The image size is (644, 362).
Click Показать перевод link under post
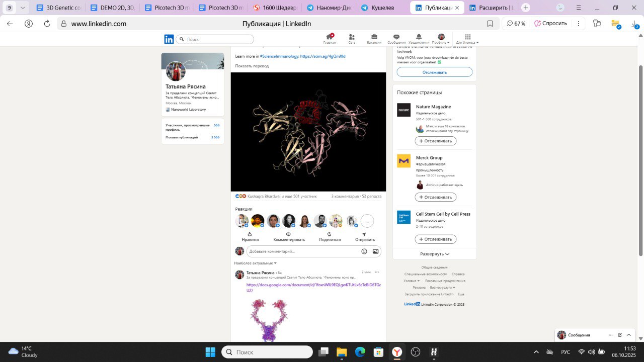(x=252, y=66)
